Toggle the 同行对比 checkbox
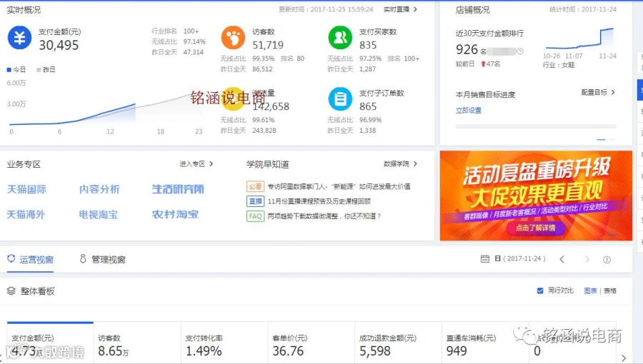This screenshot has width=643, height=364. [x=540, y=290]
